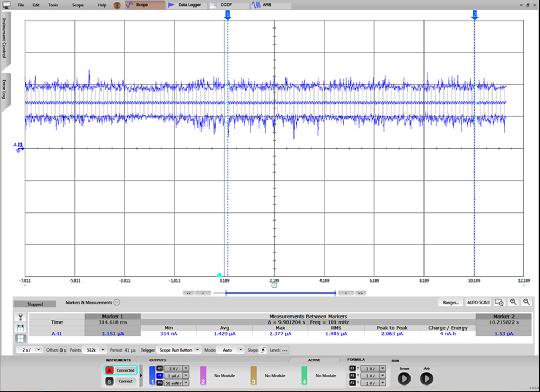Viewport: 540px width, 392px height.
Task: Switch to the Data Logger tab
Action: click(185, 5)
